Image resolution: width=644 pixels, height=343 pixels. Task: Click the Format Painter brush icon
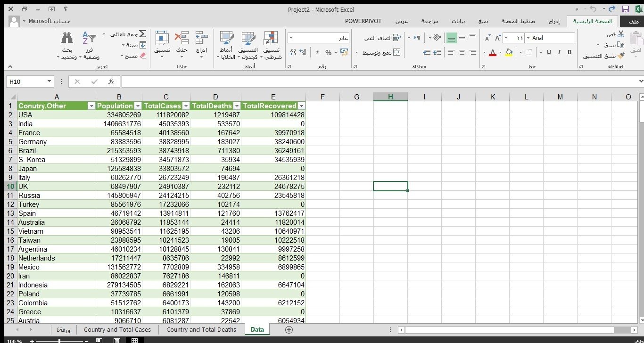[620, 56]
